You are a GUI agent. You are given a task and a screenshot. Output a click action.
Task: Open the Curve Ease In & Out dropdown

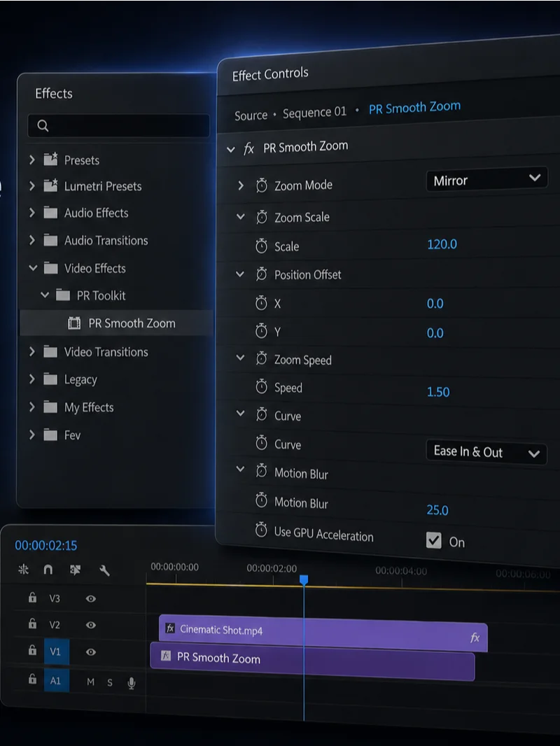coord(486,452)
